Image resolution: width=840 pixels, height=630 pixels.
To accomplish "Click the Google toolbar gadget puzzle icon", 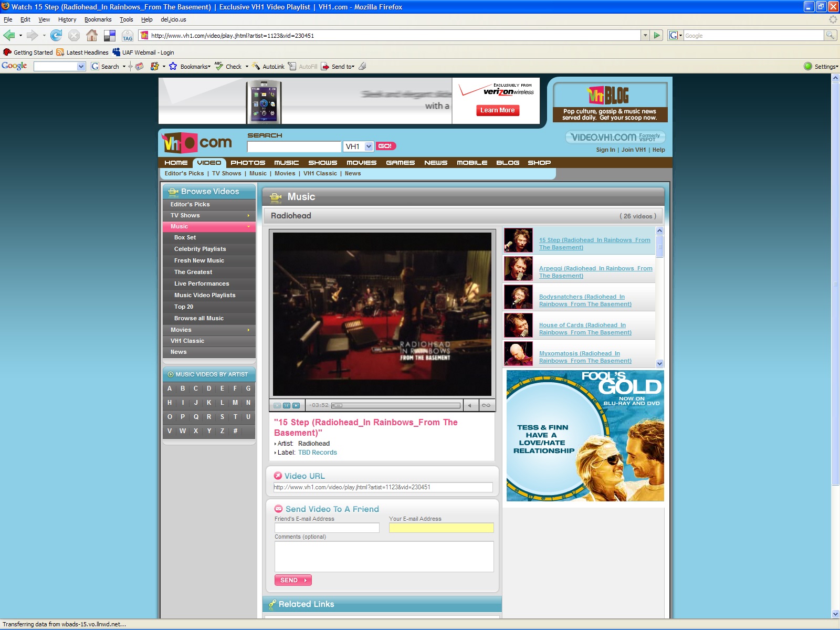I will pyautogui.click(x=154, y=66).
